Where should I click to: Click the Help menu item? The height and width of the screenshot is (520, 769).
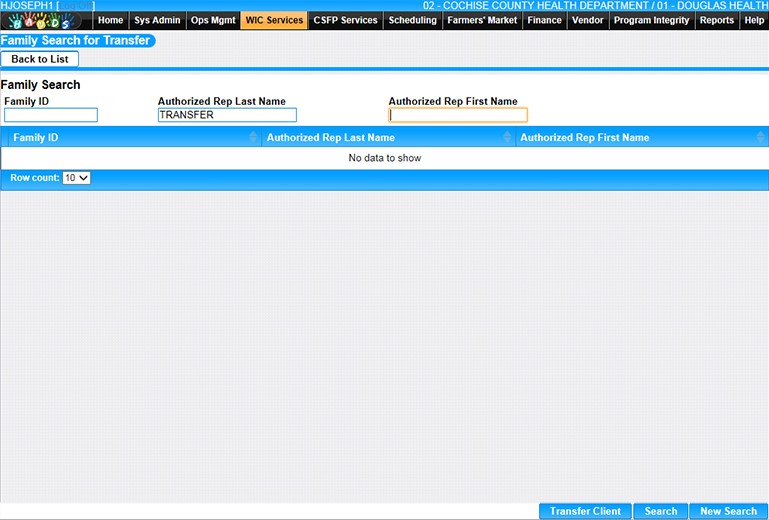(x=753, y=20)
